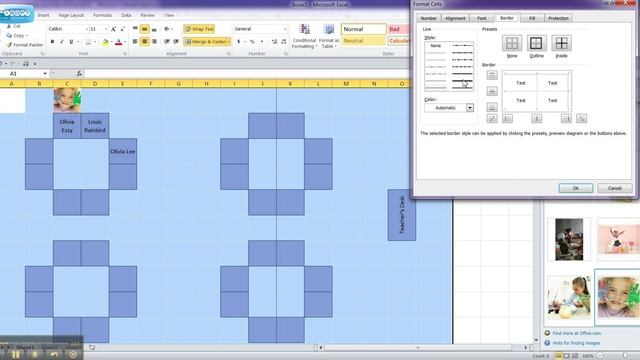Open Format as Table

(x=329, y=36)
